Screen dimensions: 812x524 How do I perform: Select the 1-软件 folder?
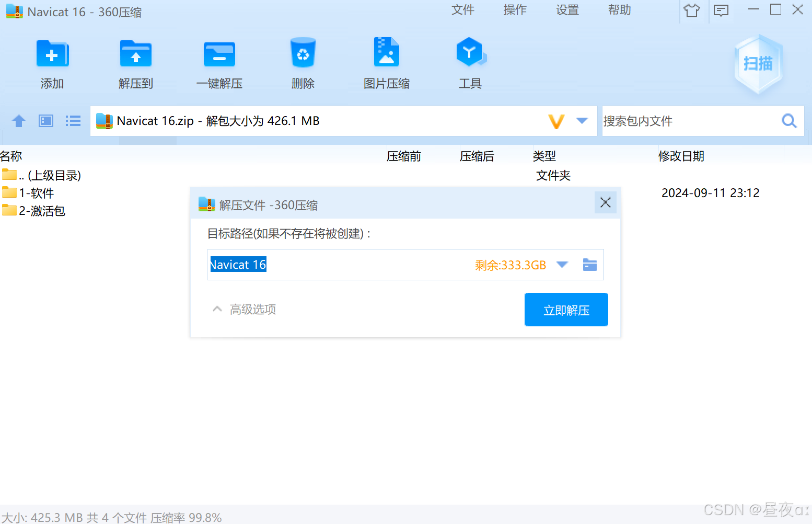pos(29,193)
